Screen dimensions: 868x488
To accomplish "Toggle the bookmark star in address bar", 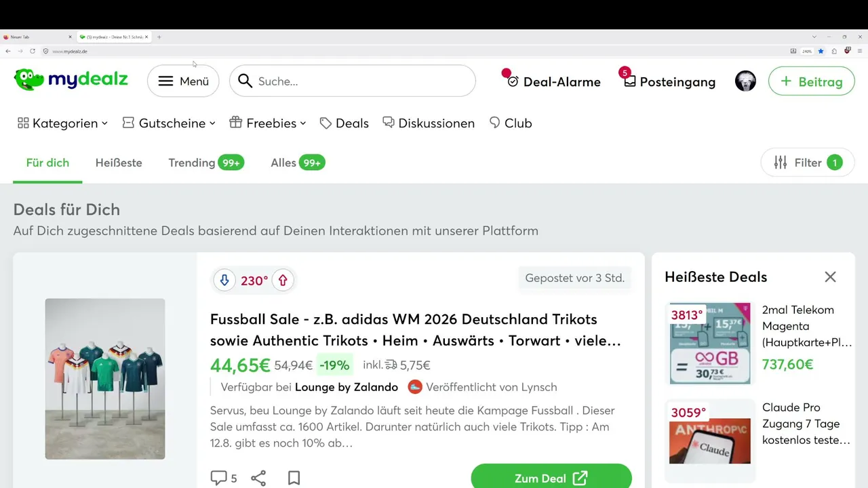I will (821, 51).
